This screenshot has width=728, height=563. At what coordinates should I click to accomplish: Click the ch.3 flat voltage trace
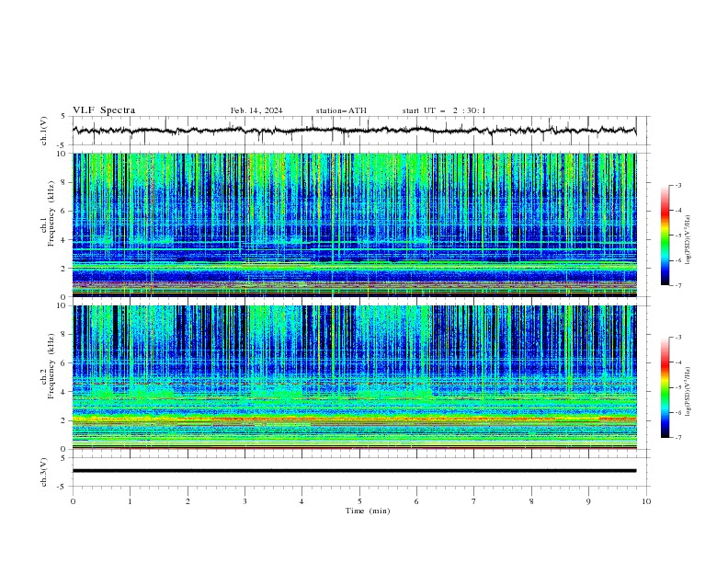pyautogui.click(x=354, y=471)
